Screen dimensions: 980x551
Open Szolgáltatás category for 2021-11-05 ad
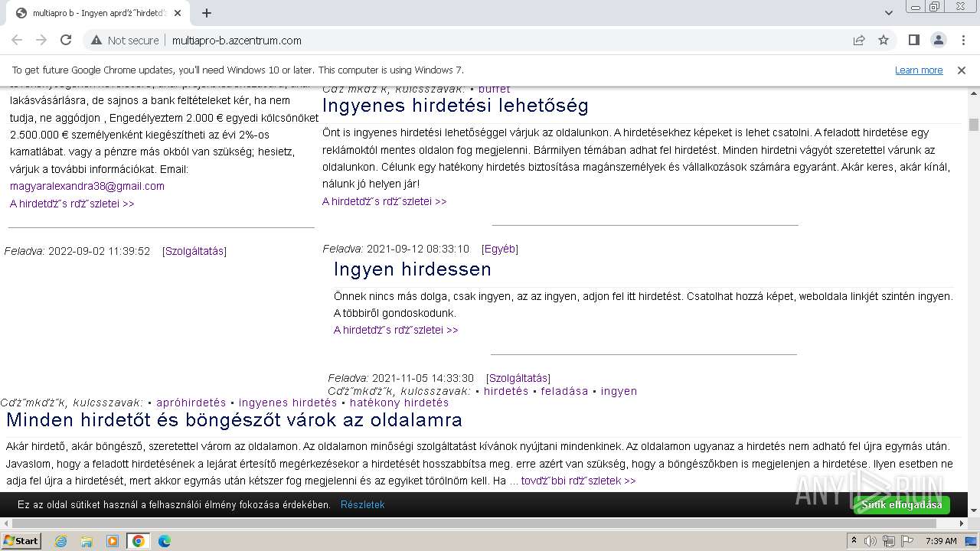tap(518, 378)
